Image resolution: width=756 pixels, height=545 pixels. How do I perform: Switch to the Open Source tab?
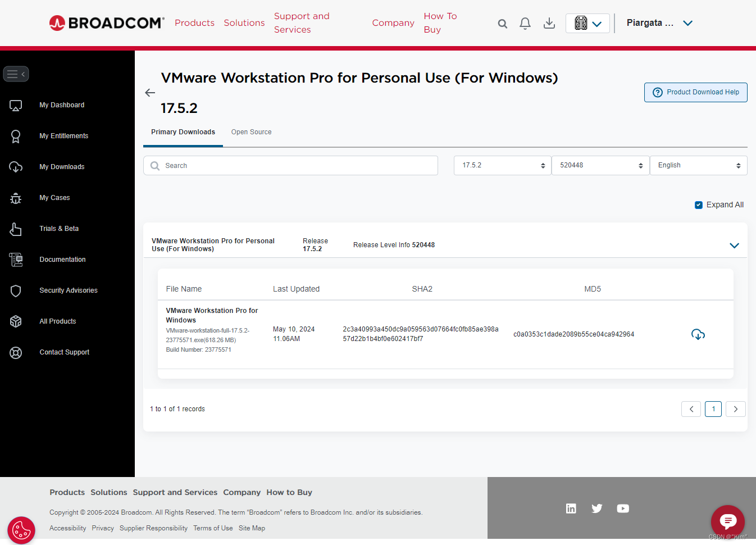pyautogui.click(x=252, y=132)
